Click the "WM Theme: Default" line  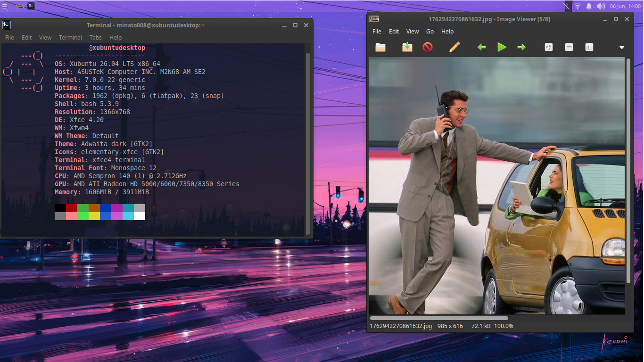[x=87, y=136]
